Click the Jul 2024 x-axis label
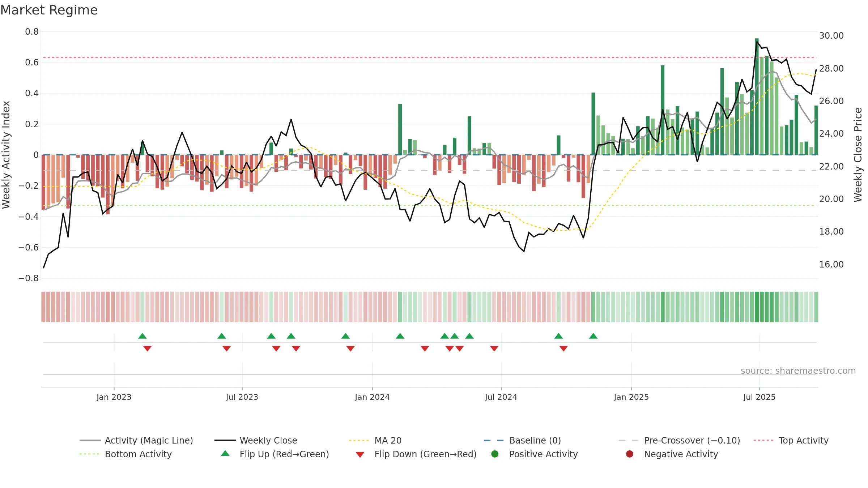This screenshot has width=868, height=488. pyautogui.click(x=501, y=397)
